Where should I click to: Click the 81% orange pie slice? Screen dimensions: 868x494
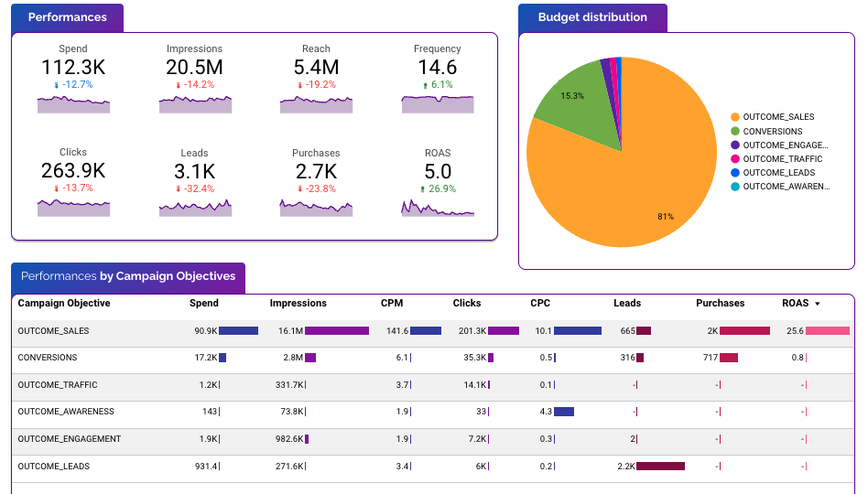(x=641, y=183)
